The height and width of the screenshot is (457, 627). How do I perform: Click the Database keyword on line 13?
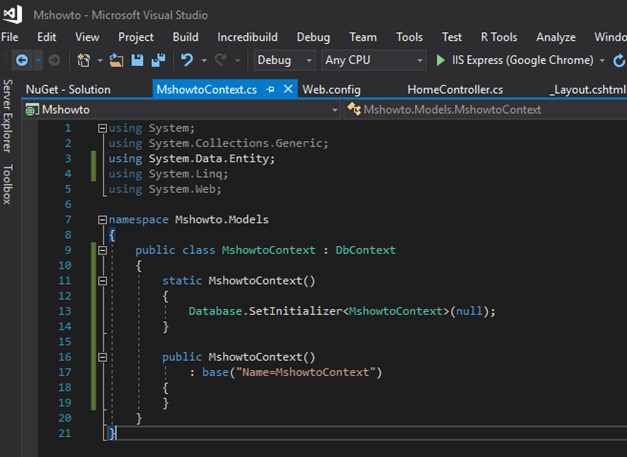pyautogui.click(x=215, y=311)
